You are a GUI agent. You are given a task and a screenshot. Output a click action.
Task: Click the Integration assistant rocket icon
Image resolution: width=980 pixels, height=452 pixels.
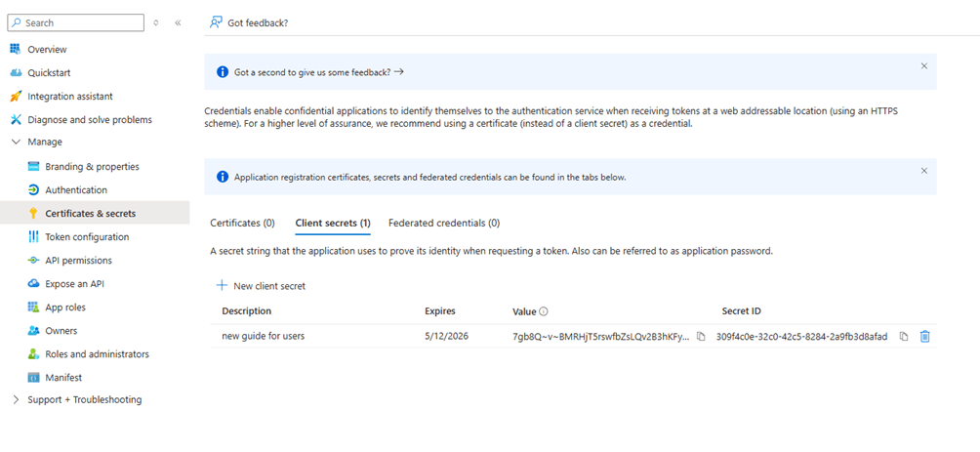[16, 97]
